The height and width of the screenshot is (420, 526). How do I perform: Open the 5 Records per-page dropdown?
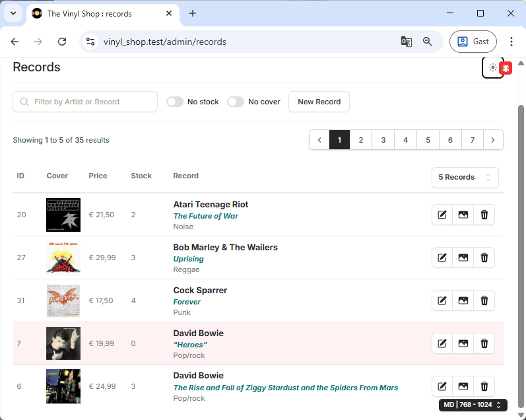click(x=465, y=177)
